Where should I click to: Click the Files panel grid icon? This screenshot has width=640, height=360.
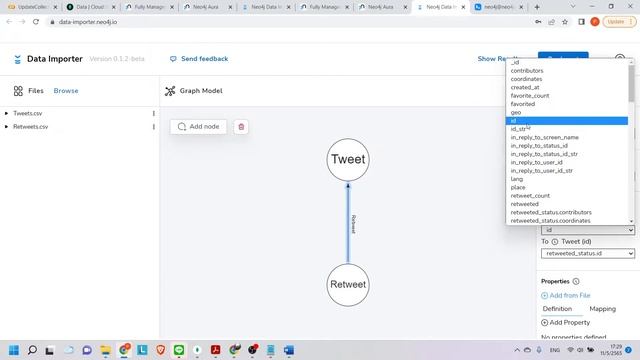(18, 91)
